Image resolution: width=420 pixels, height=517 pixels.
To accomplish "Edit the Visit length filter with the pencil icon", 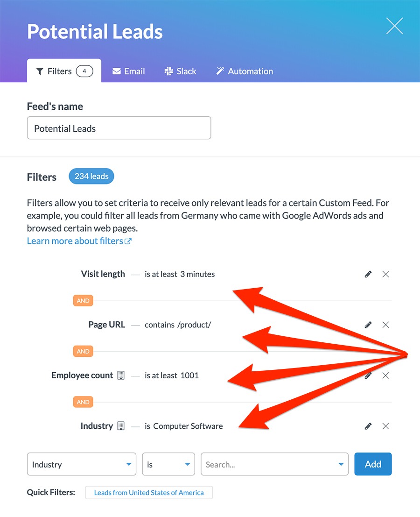I will point(368,274).
